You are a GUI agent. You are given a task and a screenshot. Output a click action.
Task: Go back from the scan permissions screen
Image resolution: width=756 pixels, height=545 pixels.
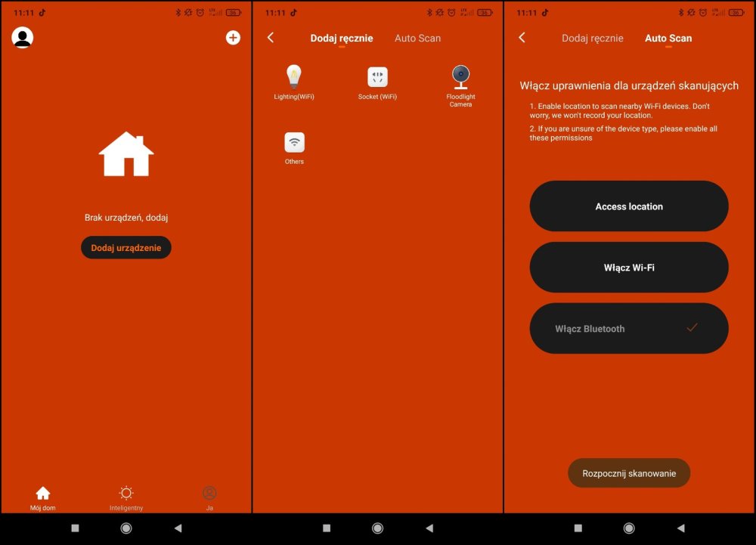(522, 38)
